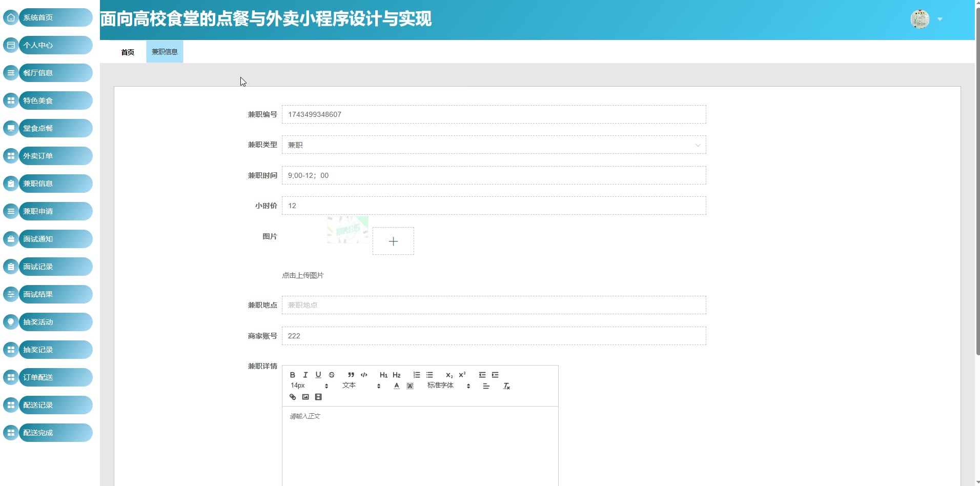Open user avatar dropdown arrow
The height and width of the screenshot is (486, 980).
click(940, 19)
